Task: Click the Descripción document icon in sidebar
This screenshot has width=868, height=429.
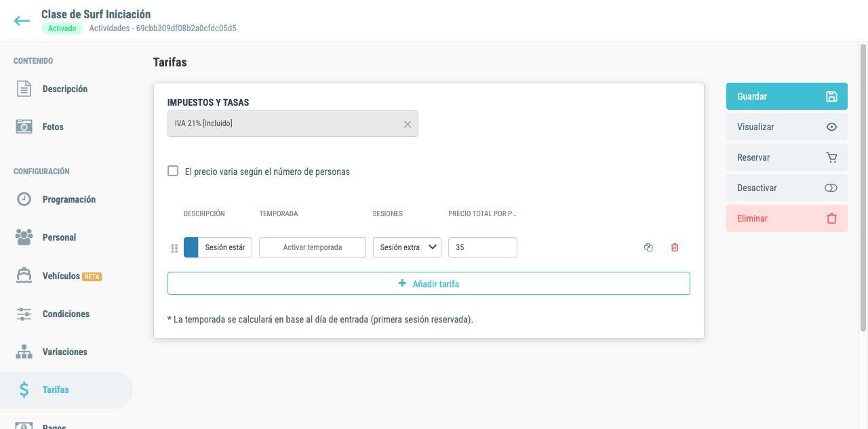Action: (24, 89)
